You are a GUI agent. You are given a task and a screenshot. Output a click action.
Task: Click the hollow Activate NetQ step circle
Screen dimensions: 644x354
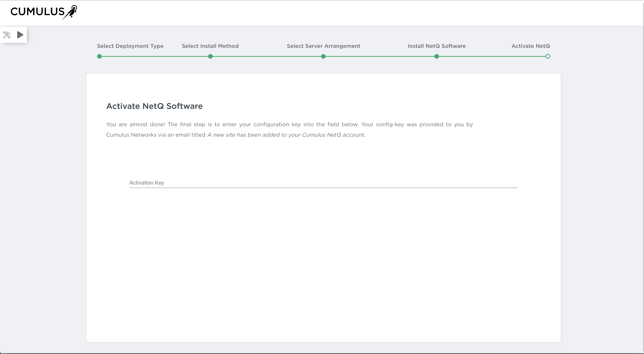(547, 56)
